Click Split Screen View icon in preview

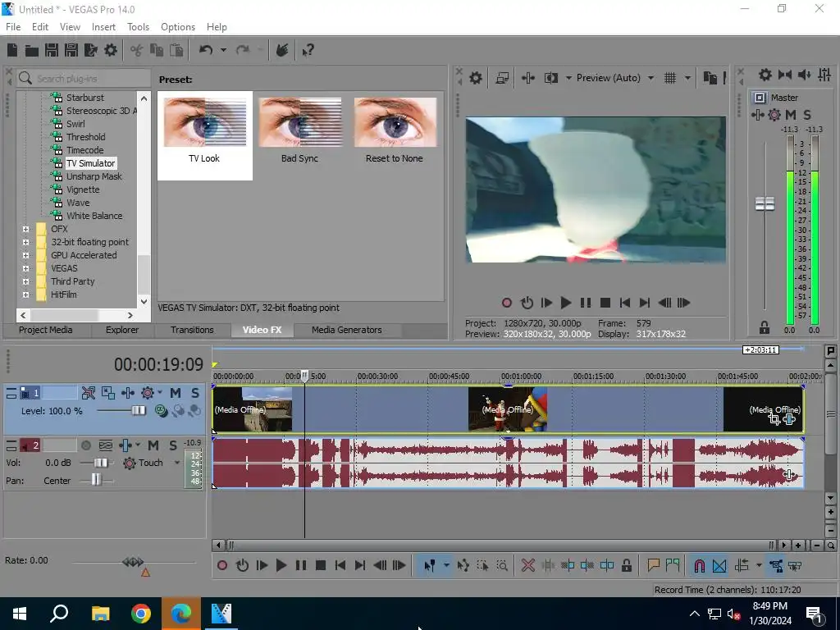click(x=550, y=78)
